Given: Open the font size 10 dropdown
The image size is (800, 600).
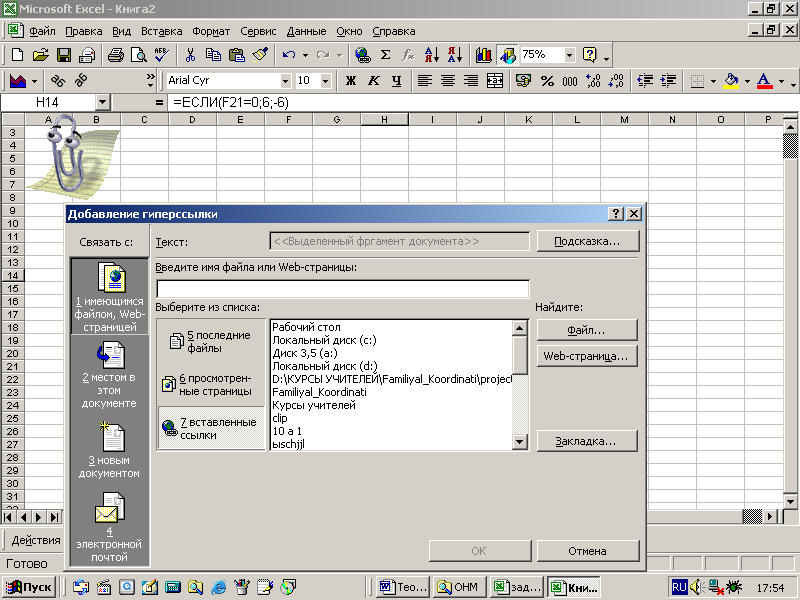Looking at the screenshot, I should click(x=326, y=81).
